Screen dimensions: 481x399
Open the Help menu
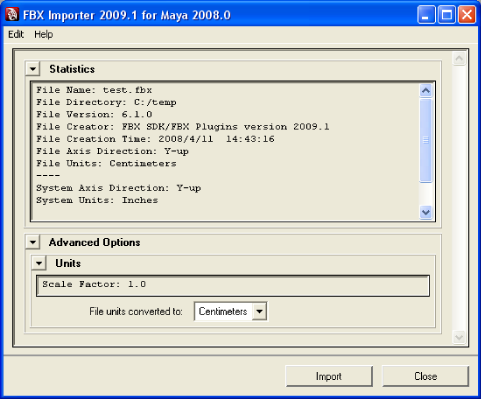[43, 34]
